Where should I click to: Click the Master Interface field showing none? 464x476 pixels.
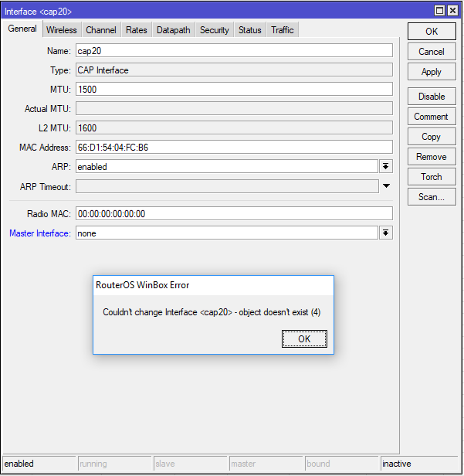227,233
